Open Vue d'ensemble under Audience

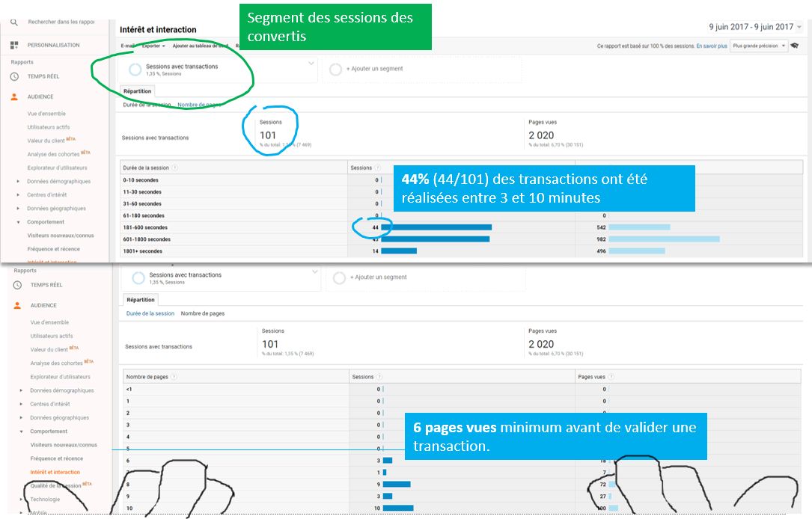click(46, 114)
